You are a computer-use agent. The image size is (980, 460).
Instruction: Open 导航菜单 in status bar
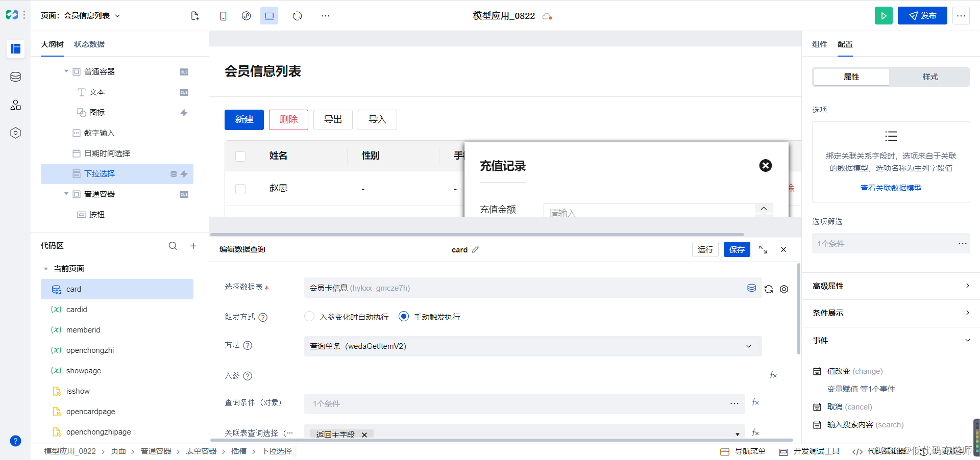(x=743, y=451)
